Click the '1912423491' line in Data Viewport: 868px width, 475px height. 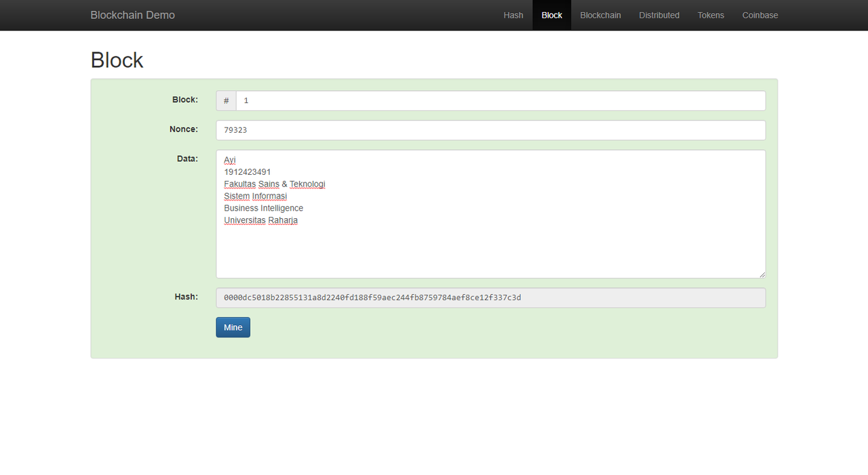click(248, 172)
